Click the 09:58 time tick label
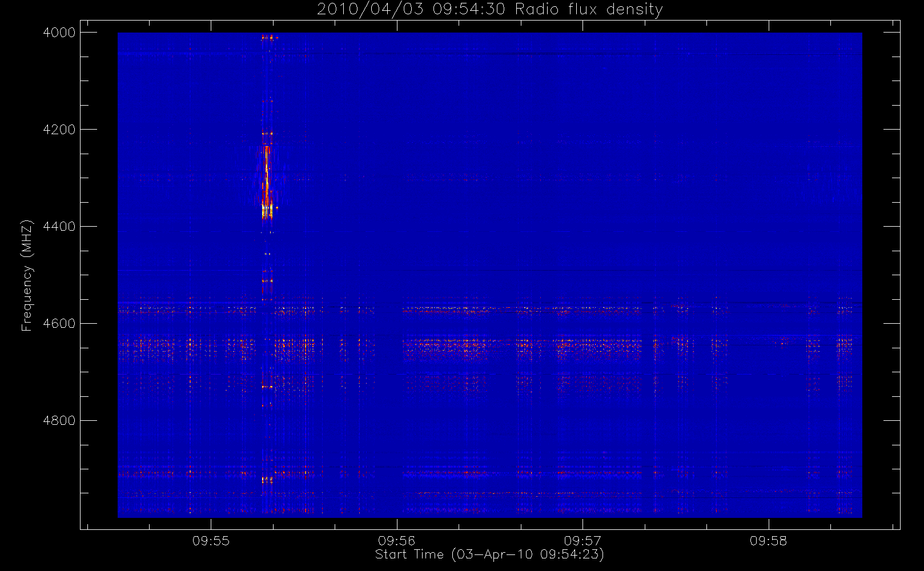The image size is (924, 571). [768, 541]
